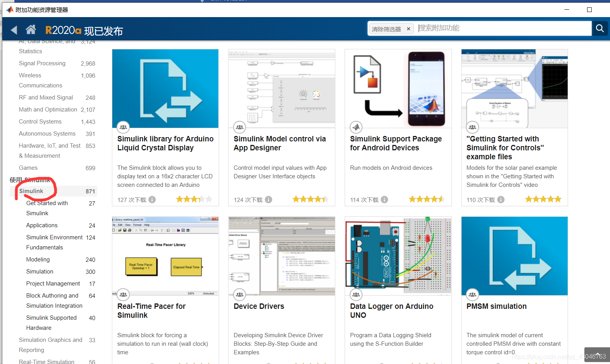Viewport: 610px width, 364px height.
Task: Open Arduino Liquid Crystal Display thumbnail
Action: point(165,89)
